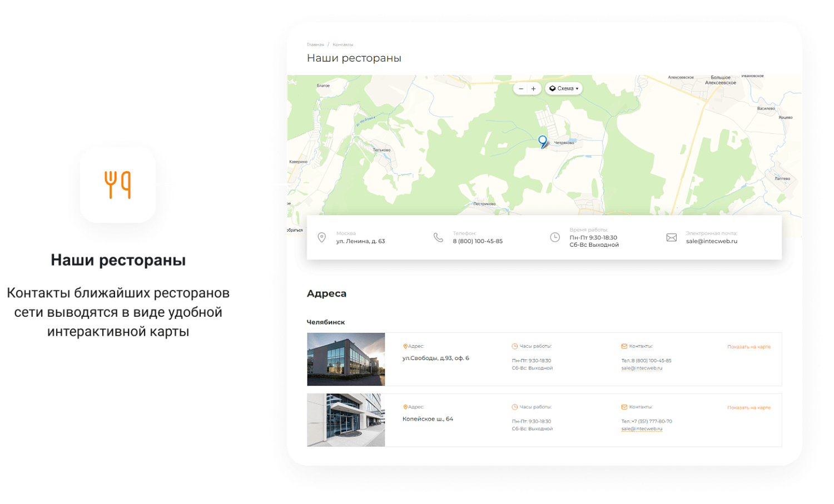Click phone +7 (351) 777-80-70 in Копейское row
The image size is (834, 504).
click(x=651, y=421)
